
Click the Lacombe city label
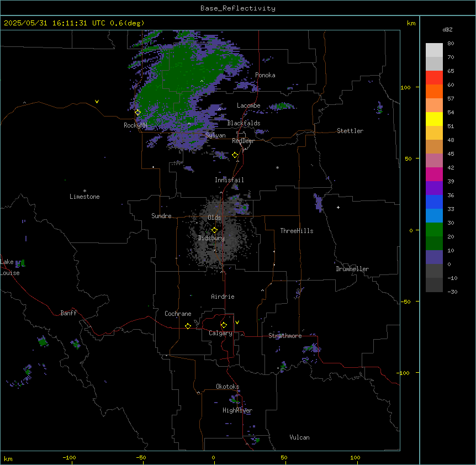pos(248,105)
